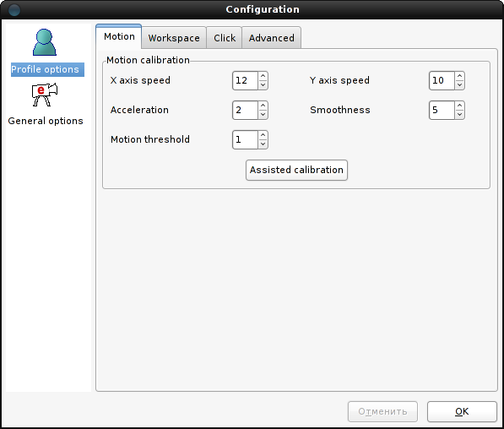
Task: Select the General options label
Action: 46,121
